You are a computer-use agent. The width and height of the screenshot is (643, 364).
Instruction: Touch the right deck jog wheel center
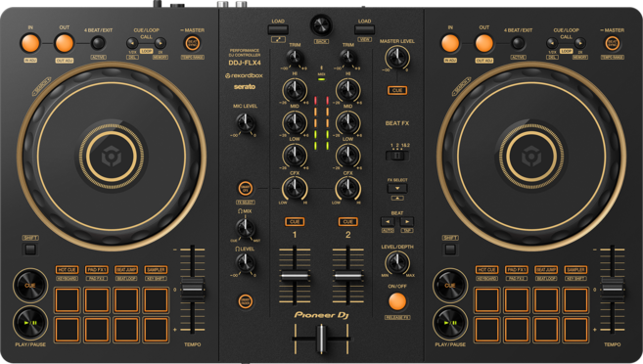[x=531, y=157]
